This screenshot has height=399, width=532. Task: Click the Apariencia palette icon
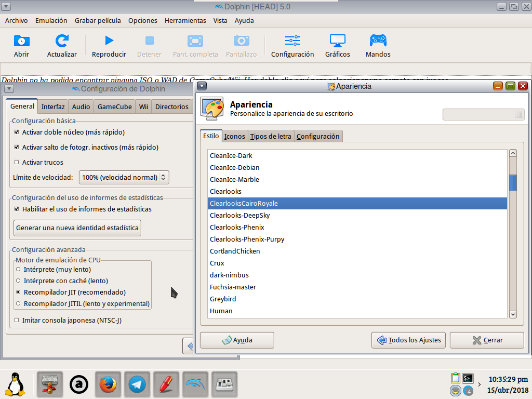[x=212, y=108]
